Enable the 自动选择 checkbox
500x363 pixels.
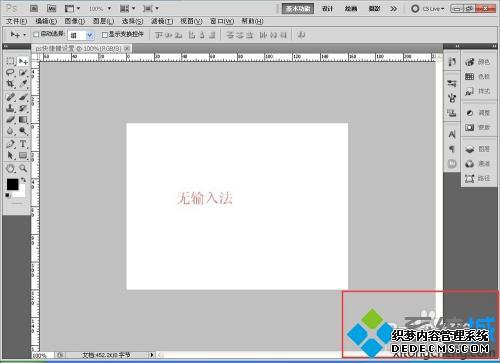(36, 34)
